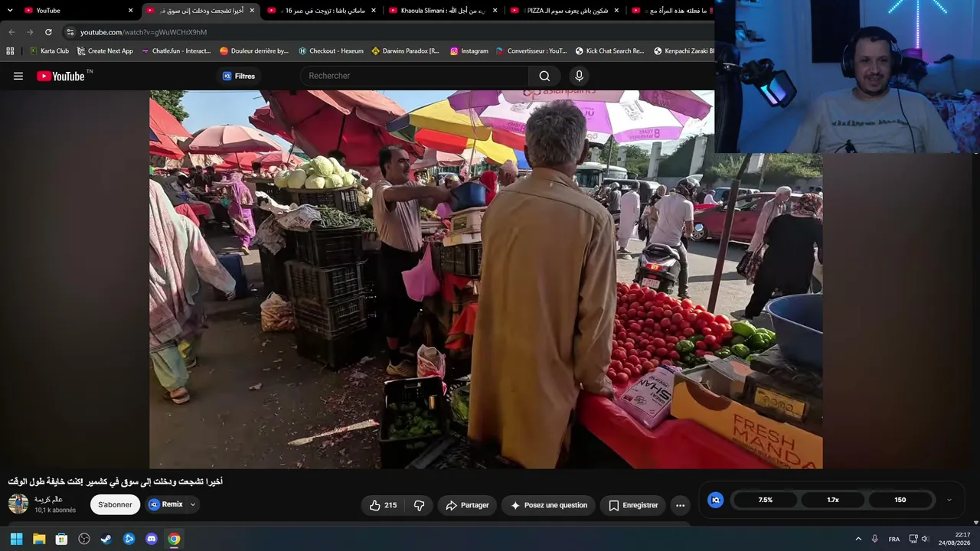The image size is (980, 551).
Task: Open the Checkout - Hexeum bookmark
Action: pos(331,51)
